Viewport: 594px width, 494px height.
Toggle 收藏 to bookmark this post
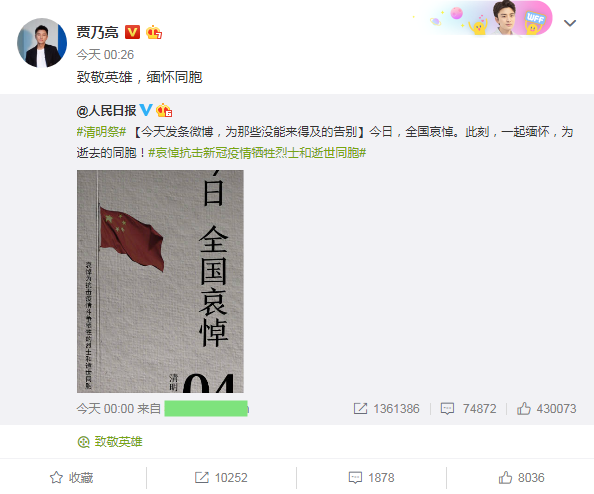pos(72,478)
